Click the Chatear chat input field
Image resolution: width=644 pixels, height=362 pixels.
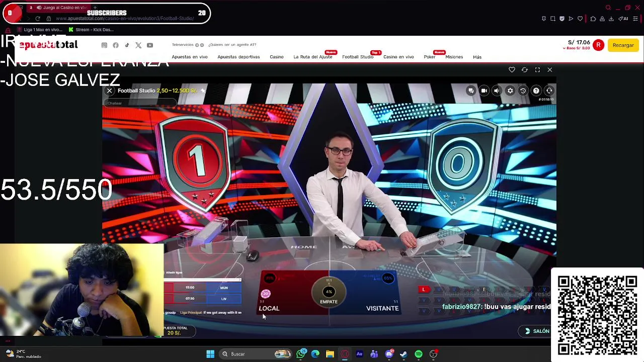coord(140,103)
